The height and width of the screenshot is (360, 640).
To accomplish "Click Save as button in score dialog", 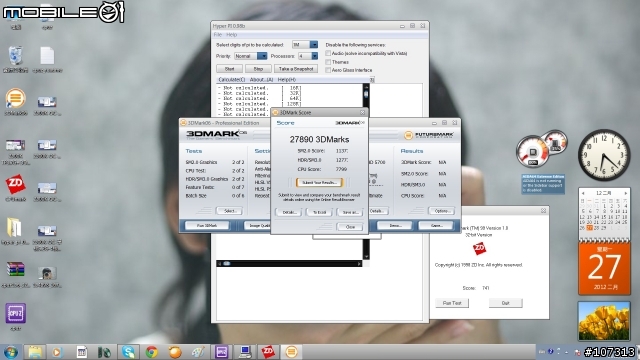I will pyautogui.click(x=350, y=212).
